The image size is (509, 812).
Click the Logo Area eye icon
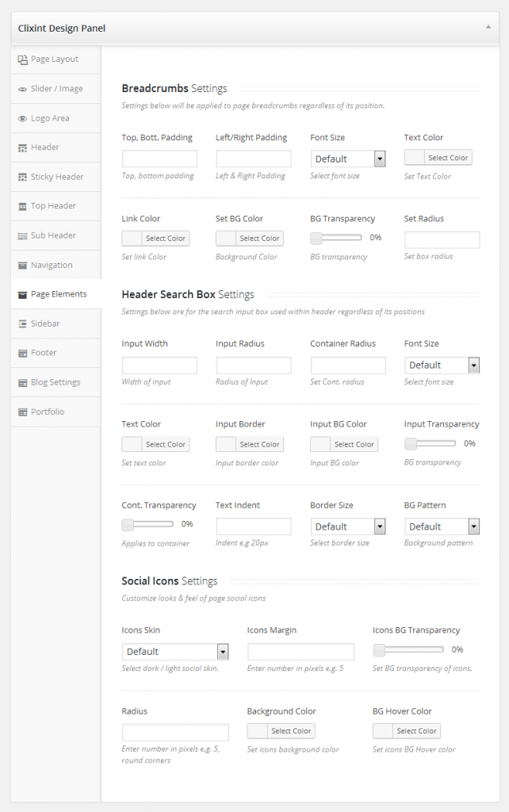click(23, 119)
